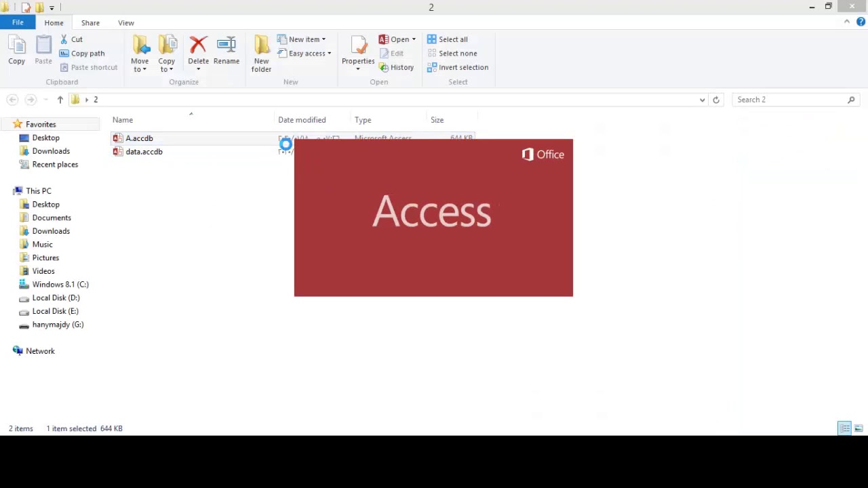The height and width of the screenshot is (488, 868).
Task: Click Paste shortcut in ribbon
Action: [89, 67]
